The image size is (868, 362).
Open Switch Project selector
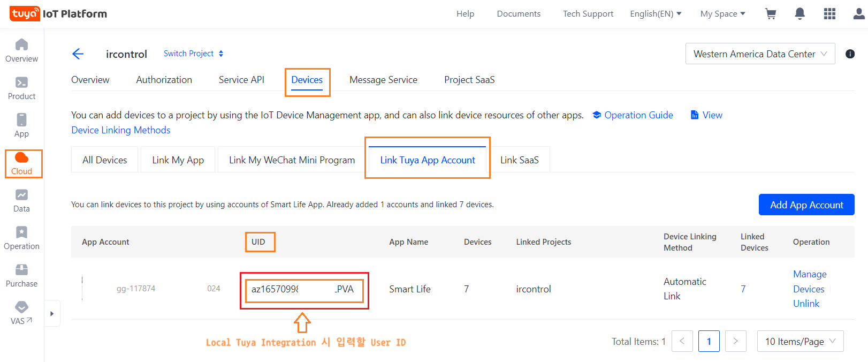click(x=194, y=54)
